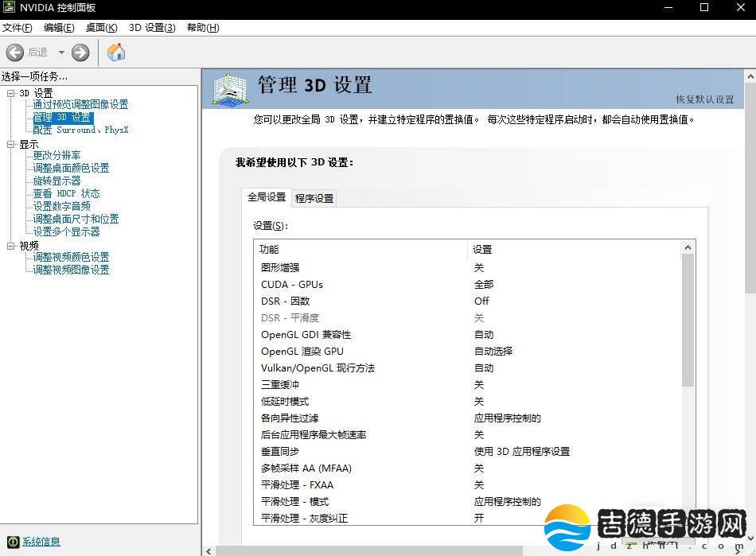Viewport: 756px width, 556px height.
Task: Select 通过预览调整图像设置 in the tree
Action: point(80,104)
